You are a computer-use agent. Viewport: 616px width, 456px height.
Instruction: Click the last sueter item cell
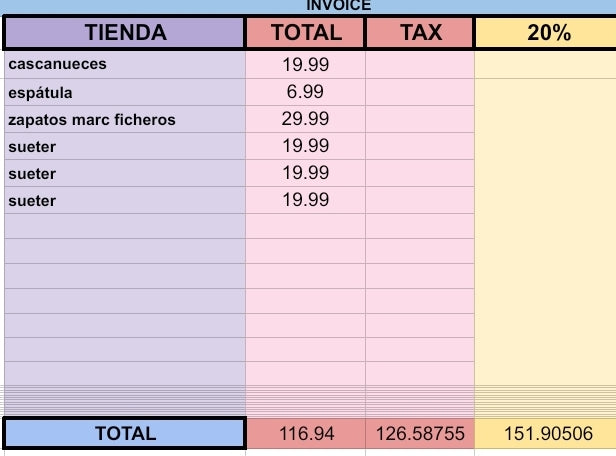pos(125,200)
